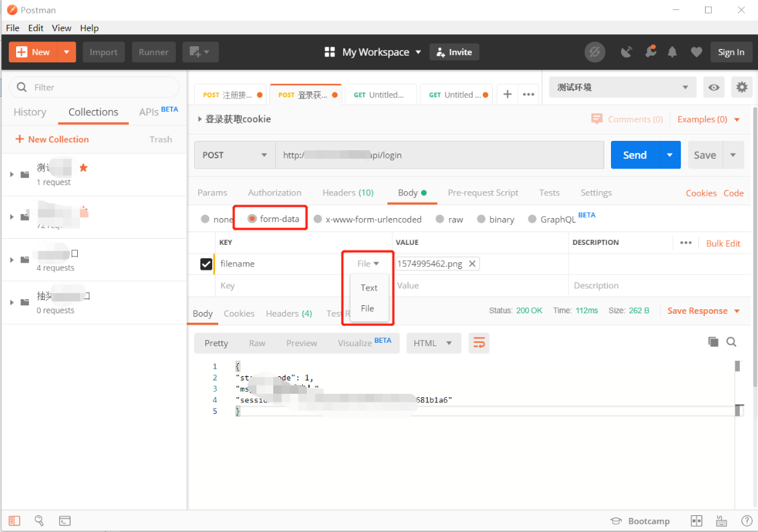Viewport: 758px width, 532px height.
Task: Switch to the History tab
Action: pyautogui.click(x=30, y=112)
